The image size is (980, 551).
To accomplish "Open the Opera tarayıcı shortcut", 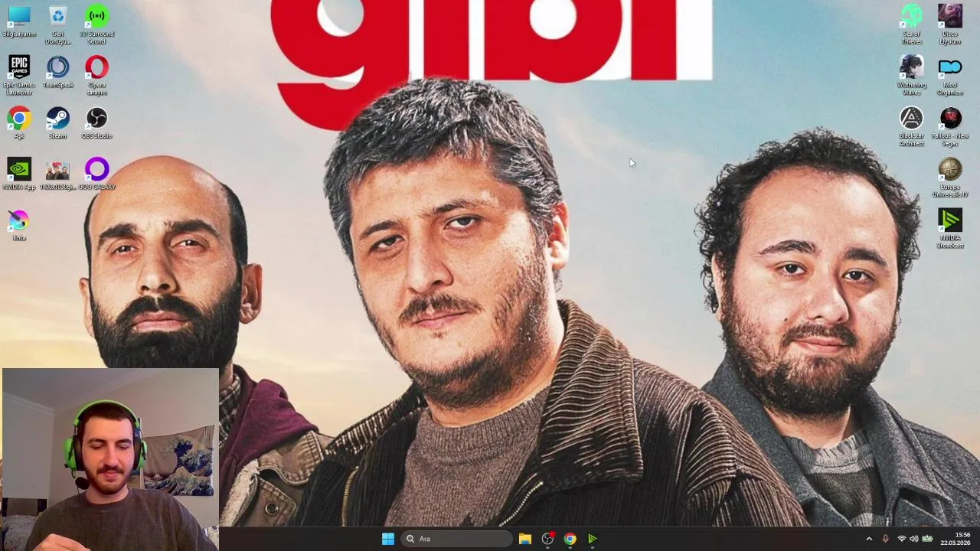I will tap(96, 75).
